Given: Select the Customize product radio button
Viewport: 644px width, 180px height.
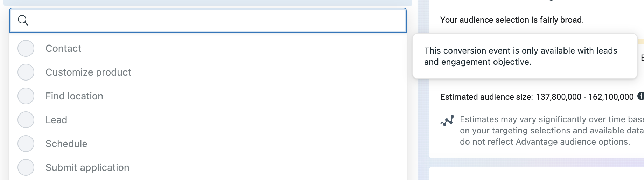Looking at the screenshot, I should click(26, 72).
